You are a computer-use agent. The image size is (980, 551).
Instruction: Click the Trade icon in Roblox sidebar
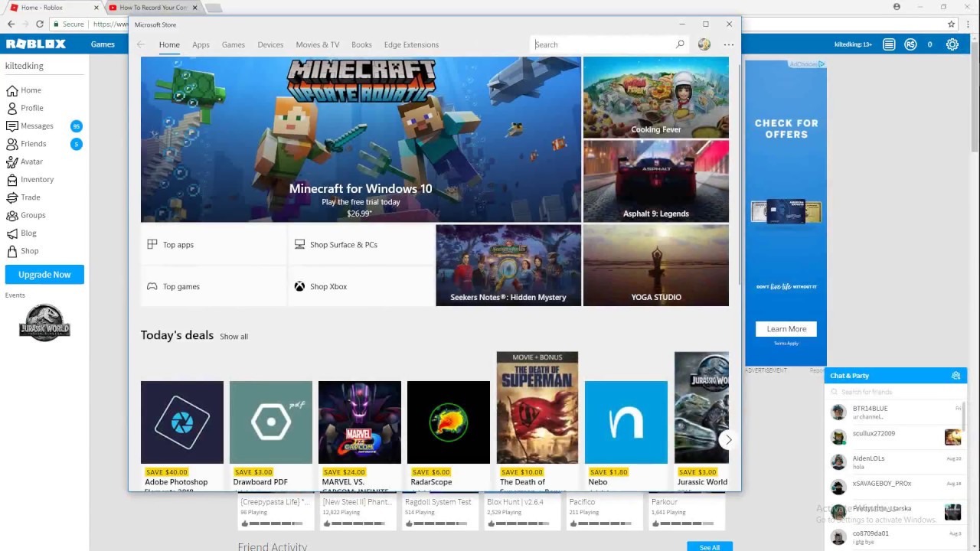coord(12,197)
